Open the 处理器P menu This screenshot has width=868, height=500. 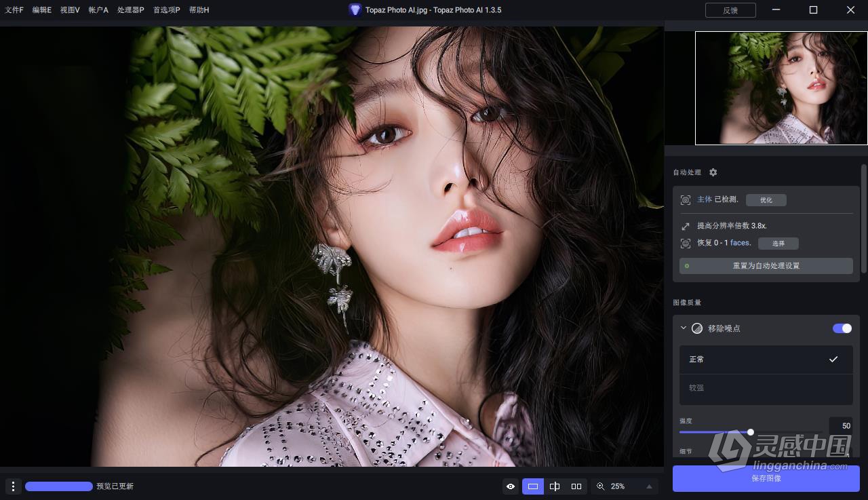130,10
